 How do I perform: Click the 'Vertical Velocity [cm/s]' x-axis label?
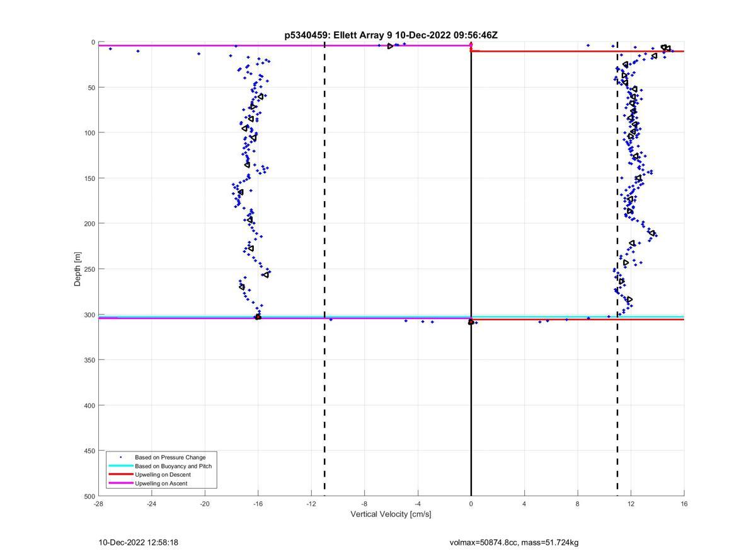pyautogui.click(x=391, y=514)
